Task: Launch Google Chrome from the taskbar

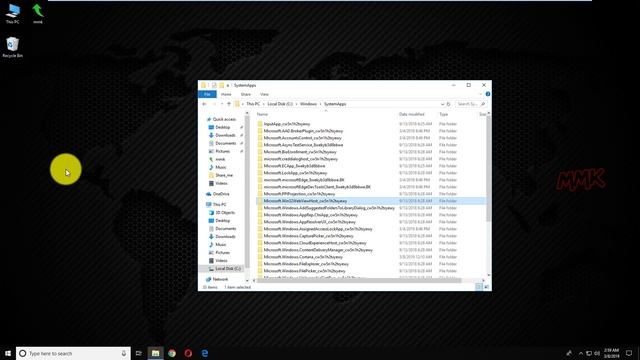Action: [x=172, y=353]
